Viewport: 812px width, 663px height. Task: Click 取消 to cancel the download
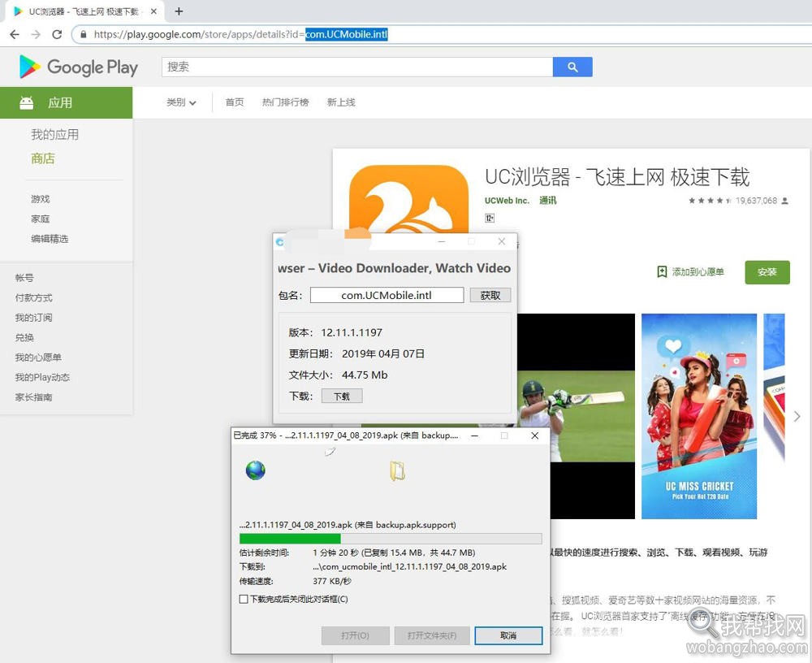click(x=508, y=635)
